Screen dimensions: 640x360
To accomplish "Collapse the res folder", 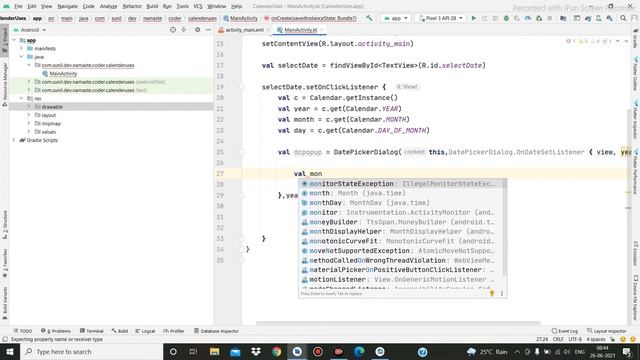I will [x=22, y=98].
